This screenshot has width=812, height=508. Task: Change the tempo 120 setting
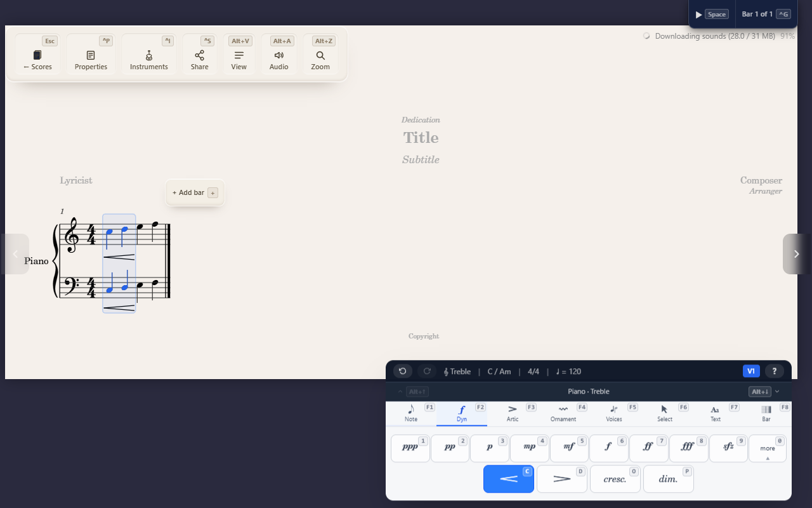(568, 371)
